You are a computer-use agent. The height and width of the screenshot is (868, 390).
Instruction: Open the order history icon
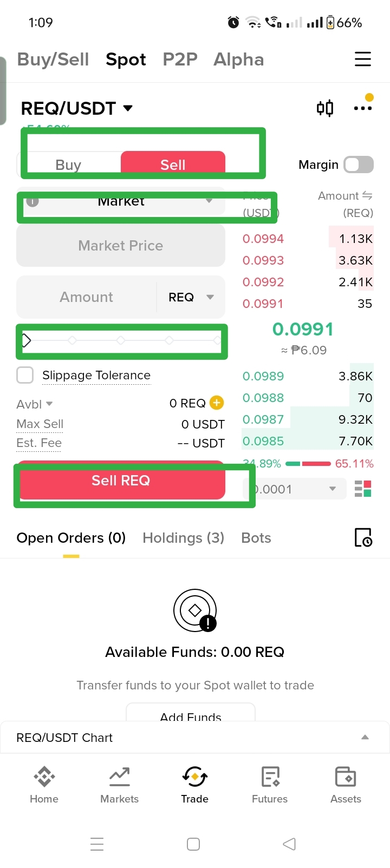363,537
